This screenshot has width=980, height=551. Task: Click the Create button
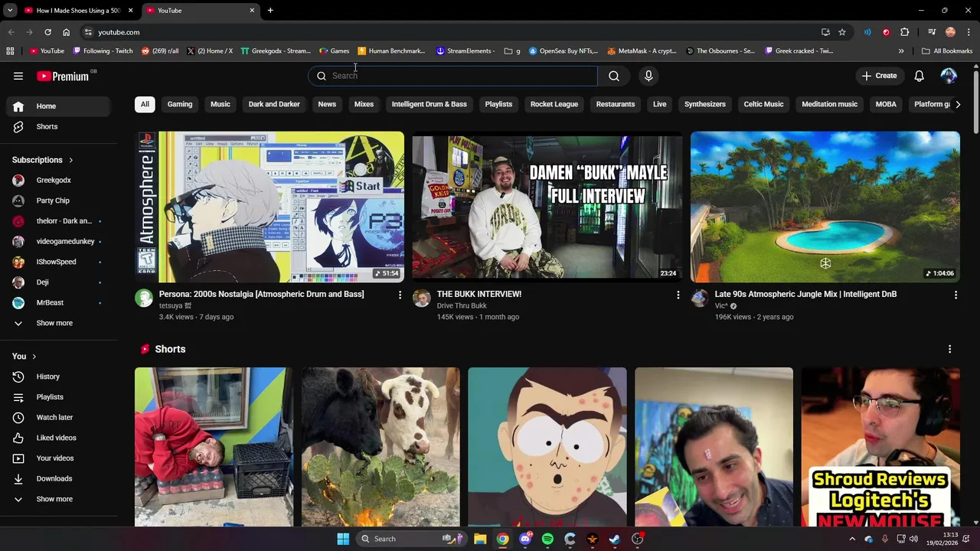[879, 76]
